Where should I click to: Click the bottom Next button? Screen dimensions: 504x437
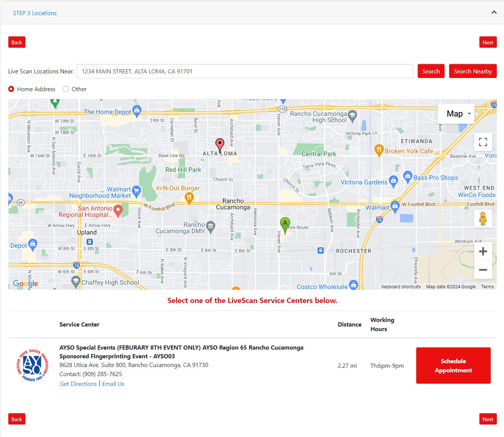488,419
